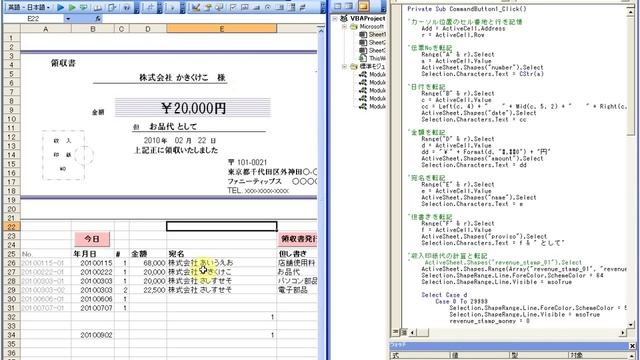Click code line Case 0 To 29999
640x360 pixels.
pos(461,301)
